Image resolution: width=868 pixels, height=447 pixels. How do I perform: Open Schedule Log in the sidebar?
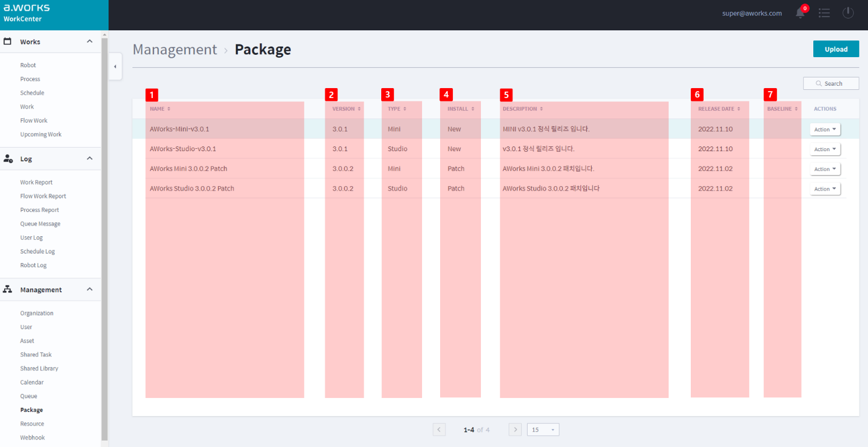[x=37, y=252]
